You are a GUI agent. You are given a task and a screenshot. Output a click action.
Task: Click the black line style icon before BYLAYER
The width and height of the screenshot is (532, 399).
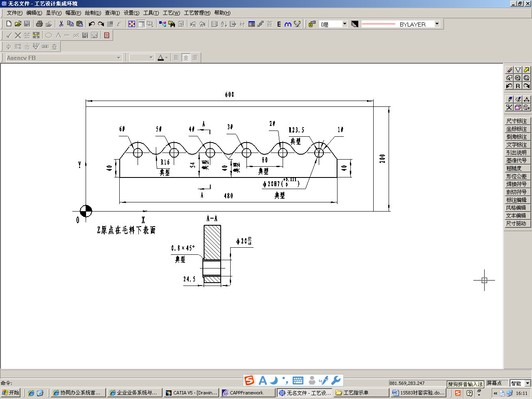point(355,24)
